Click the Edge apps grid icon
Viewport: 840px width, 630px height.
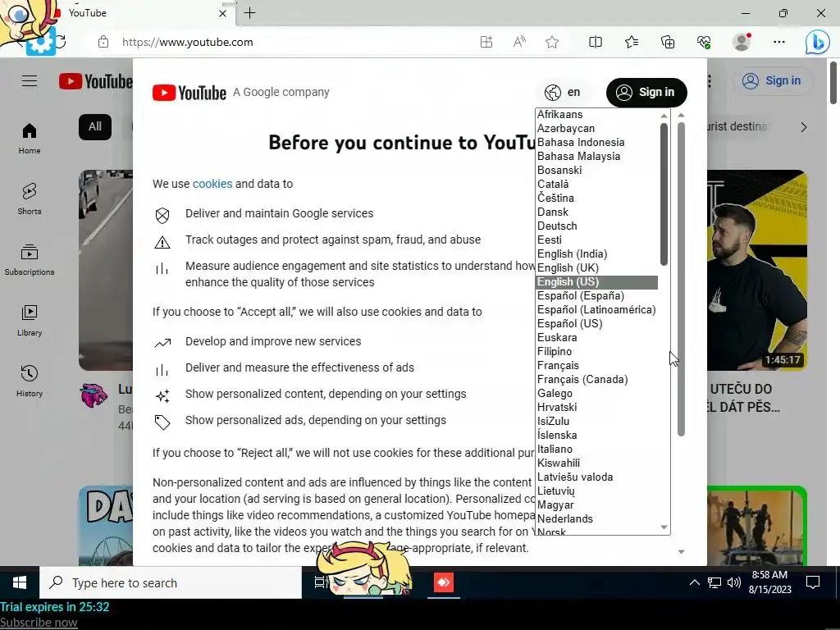coord(486,42)
